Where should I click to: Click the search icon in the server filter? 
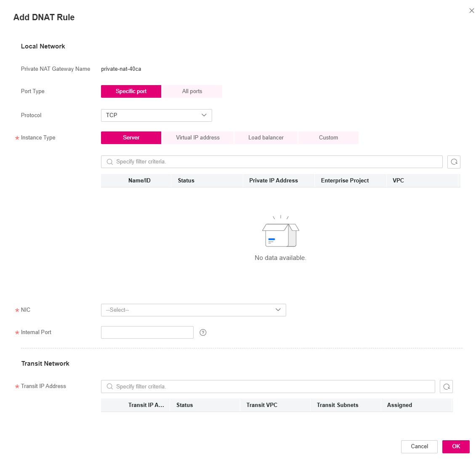point(109,162)
